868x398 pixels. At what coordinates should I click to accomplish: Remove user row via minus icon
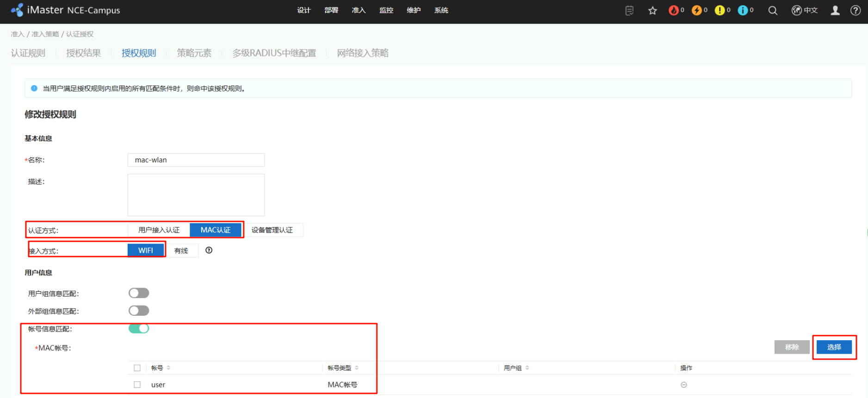(x=683, y=385)
